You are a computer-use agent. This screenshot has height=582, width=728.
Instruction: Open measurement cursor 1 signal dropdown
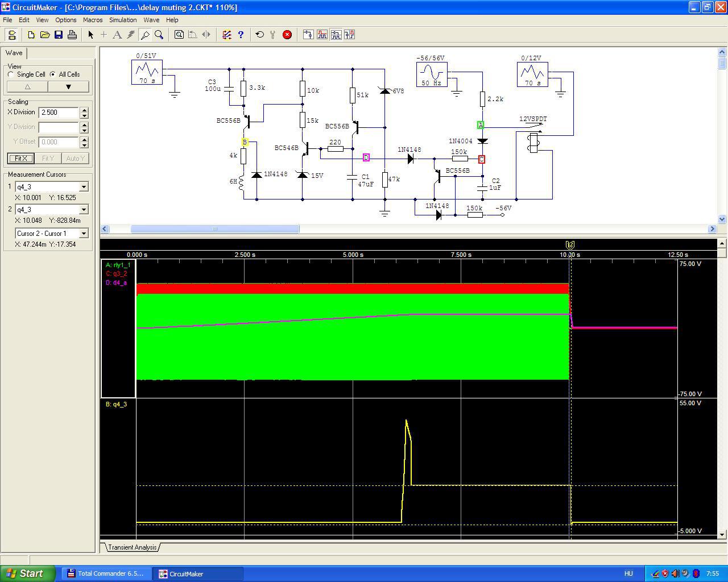84,187
